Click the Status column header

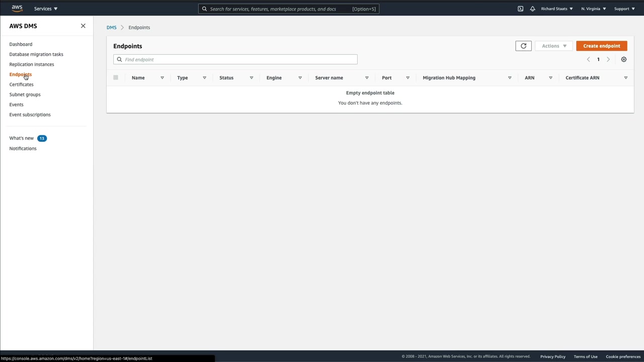coord(226,78)
